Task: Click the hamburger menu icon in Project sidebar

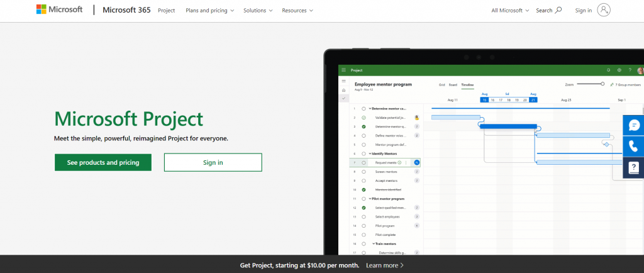Action: 344,81
